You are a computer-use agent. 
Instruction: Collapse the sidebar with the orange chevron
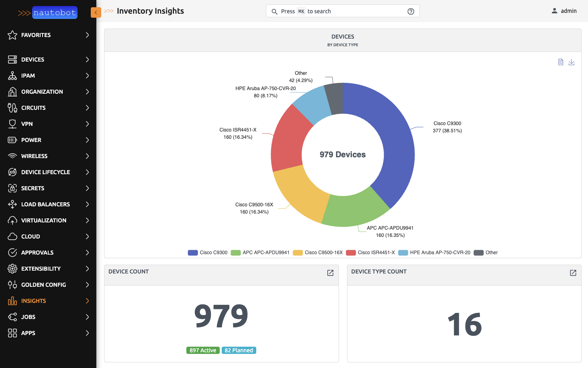coord(96,12)
